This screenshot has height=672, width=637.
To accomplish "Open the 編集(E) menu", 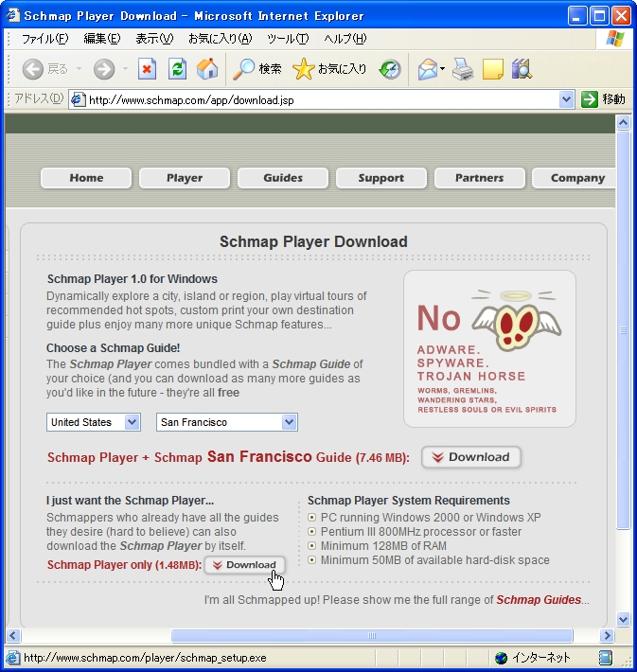I will [102, 39].
